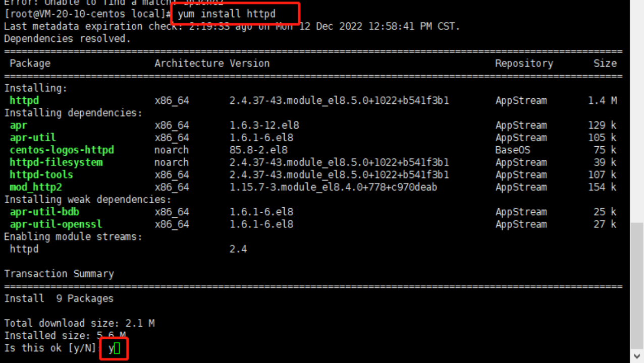The height and width of the screenshot is (363, 644).
Task: Select the 'apr-util-openssl' package name
Action: [x=56, y=224]
